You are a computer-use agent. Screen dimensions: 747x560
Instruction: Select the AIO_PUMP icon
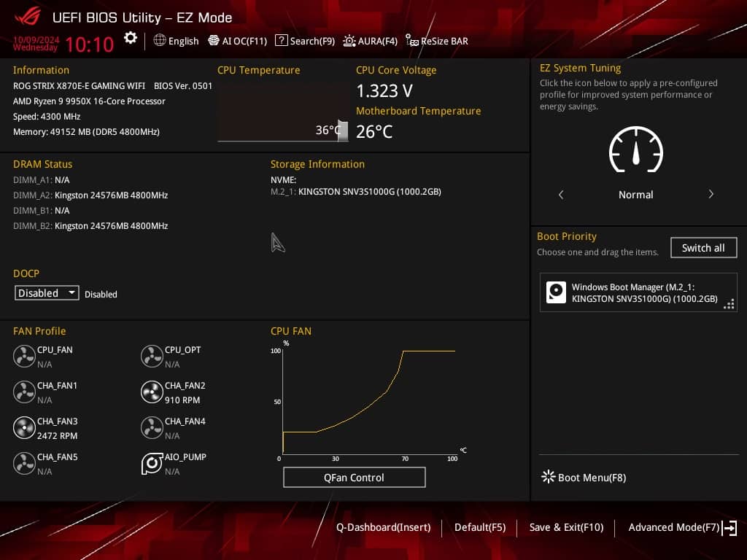coord(152,463)
